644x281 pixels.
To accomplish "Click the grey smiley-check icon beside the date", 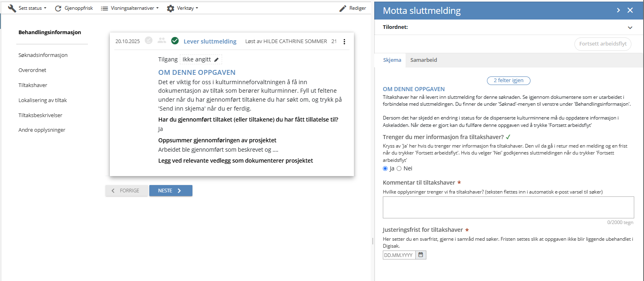I will [x=149, y=41].
